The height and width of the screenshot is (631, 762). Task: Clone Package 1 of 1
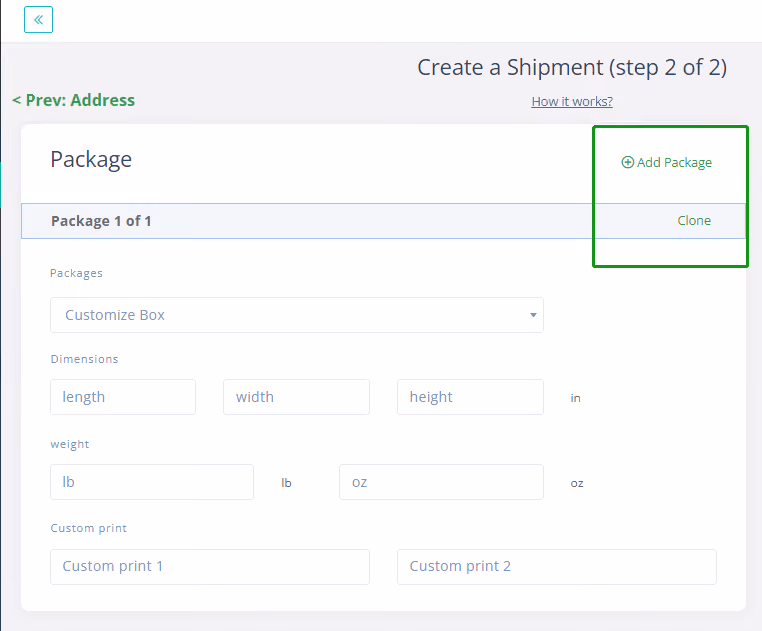click(694, 221)
